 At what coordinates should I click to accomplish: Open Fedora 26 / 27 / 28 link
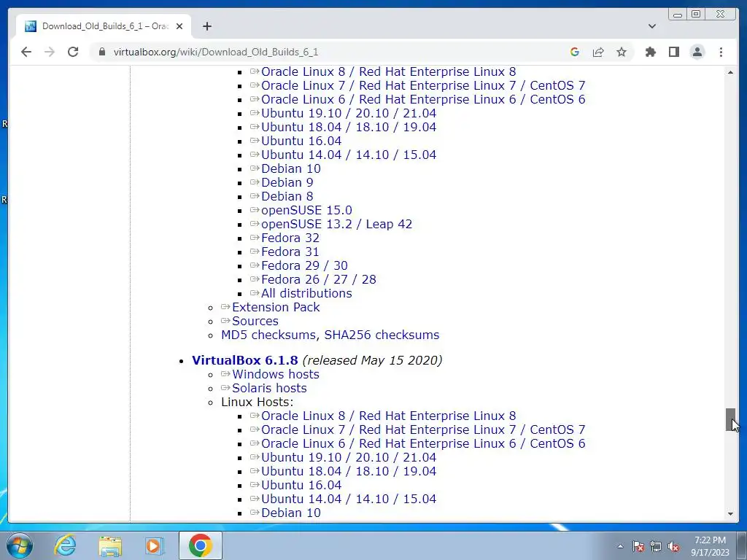click(x=318, y=279)
